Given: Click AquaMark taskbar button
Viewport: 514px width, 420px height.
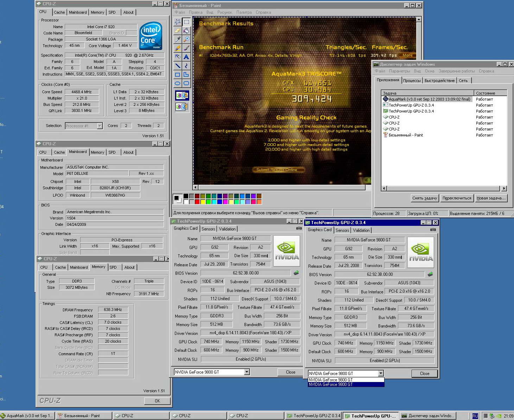Looking at the screenshot, I should click(x=27, y=416).
